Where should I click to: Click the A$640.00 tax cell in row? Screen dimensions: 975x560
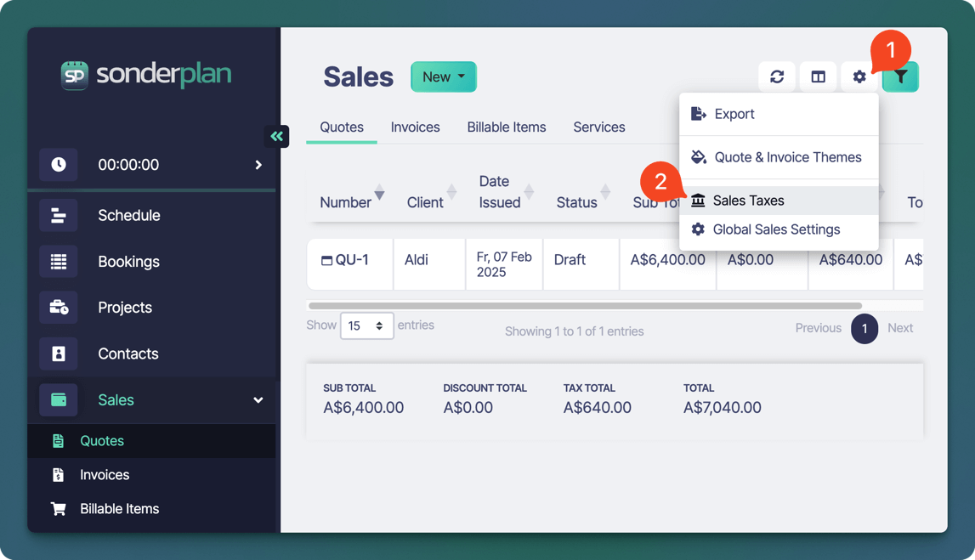pyautogui.click(x=851, y=264)
